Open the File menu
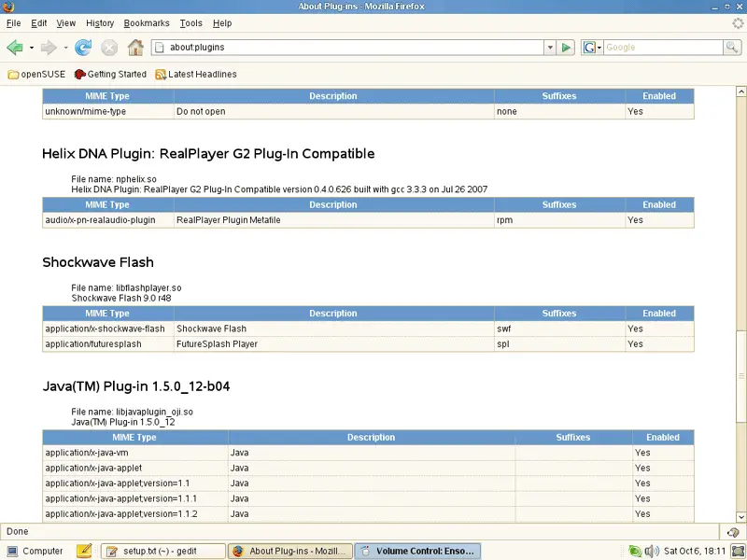This screenshot has width=747, height=560. 13,22
